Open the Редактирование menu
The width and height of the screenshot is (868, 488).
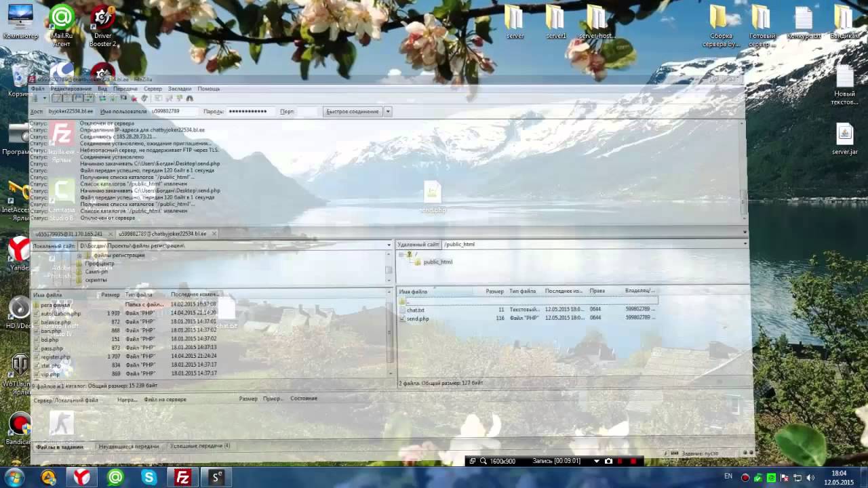71,89
